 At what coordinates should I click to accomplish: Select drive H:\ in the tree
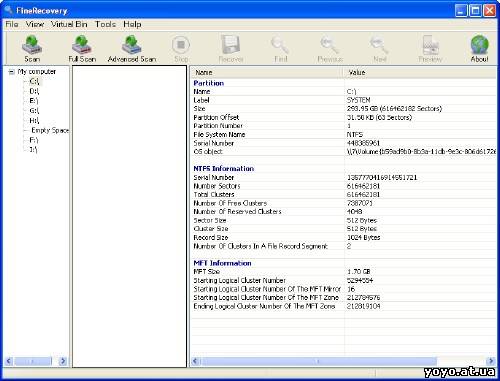click(x=34, y=120)
